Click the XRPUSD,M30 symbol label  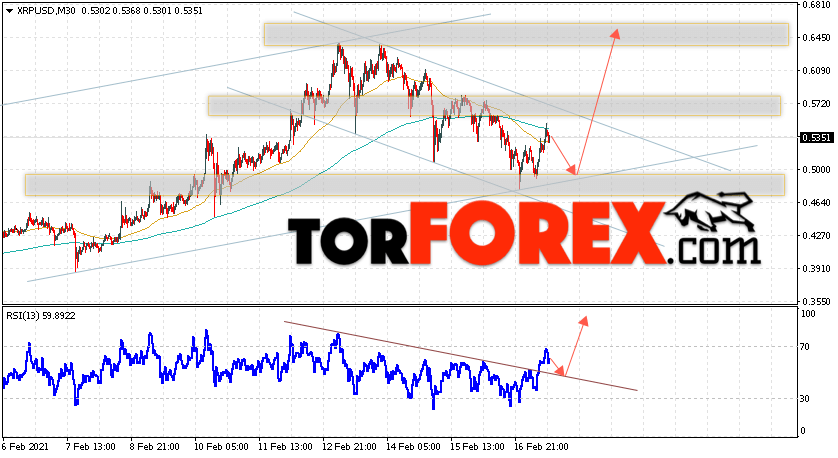click(x=46, y=11)
